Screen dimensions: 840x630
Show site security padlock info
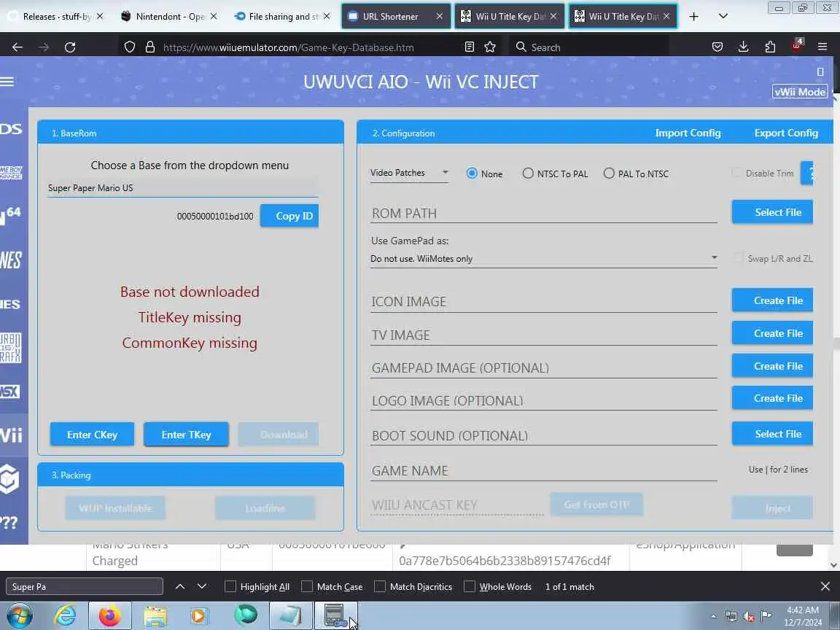click(x=150, y=47)
